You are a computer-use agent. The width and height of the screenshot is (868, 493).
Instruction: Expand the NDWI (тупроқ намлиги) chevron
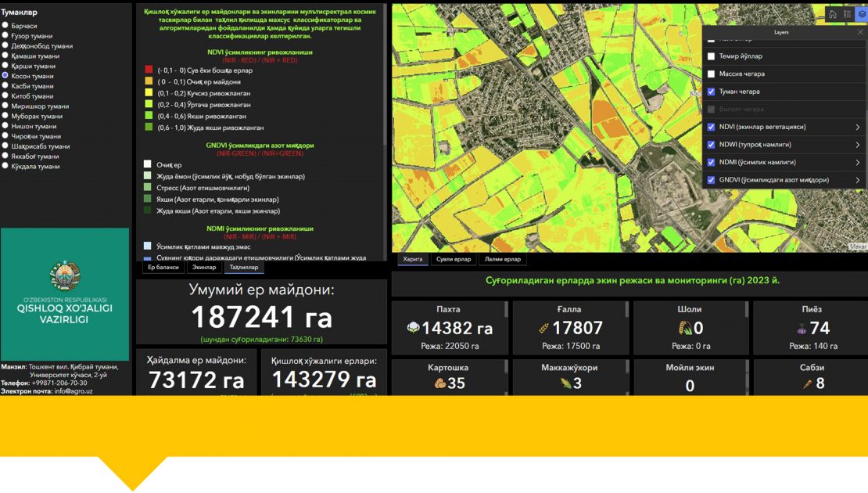(857, 145)
